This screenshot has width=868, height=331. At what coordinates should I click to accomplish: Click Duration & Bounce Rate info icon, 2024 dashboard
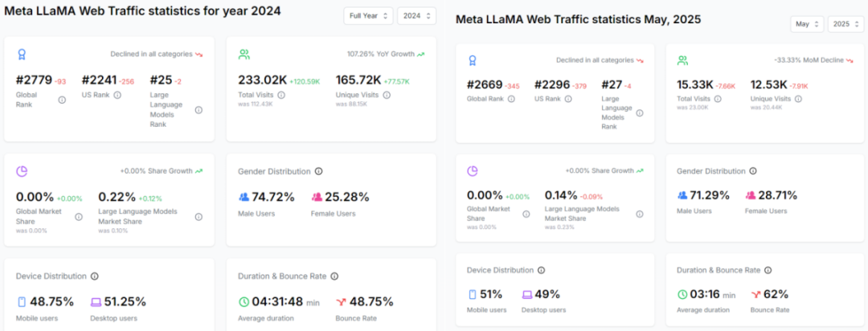click(334, 276)
